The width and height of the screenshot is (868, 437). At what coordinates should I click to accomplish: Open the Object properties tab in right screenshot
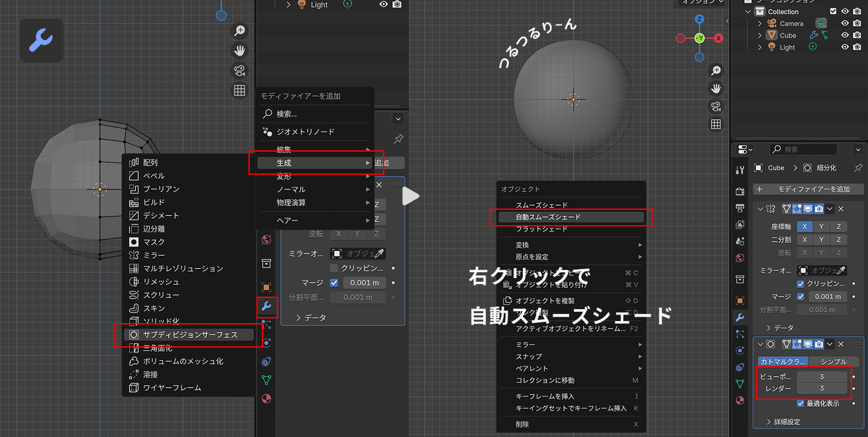click(740, 300)
